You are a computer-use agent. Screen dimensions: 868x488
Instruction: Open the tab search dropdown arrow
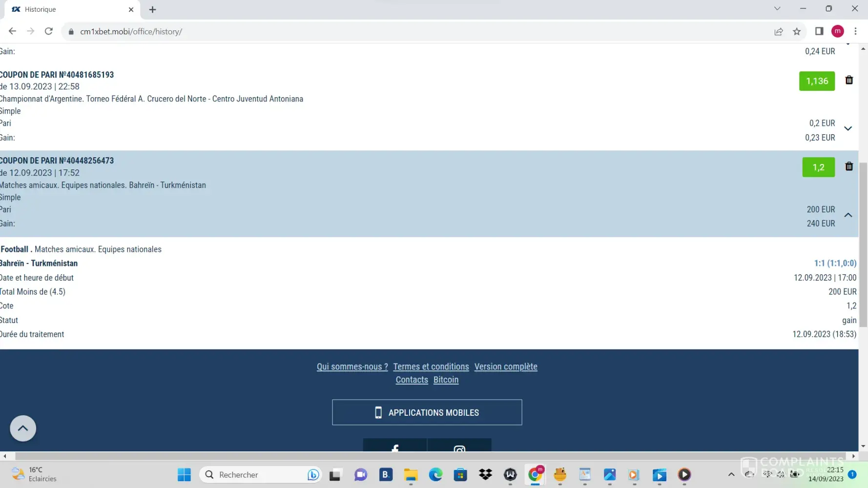point(777,9)
